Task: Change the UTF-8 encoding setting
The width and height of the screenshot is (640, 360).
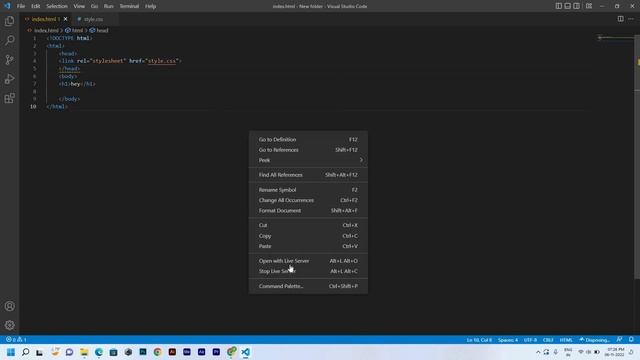Action: [530, 340]
